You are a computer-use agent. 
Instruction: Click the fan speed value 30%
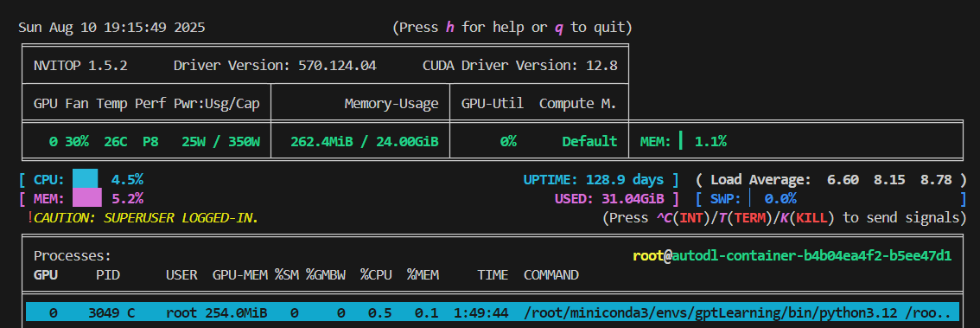pos(77,141)
